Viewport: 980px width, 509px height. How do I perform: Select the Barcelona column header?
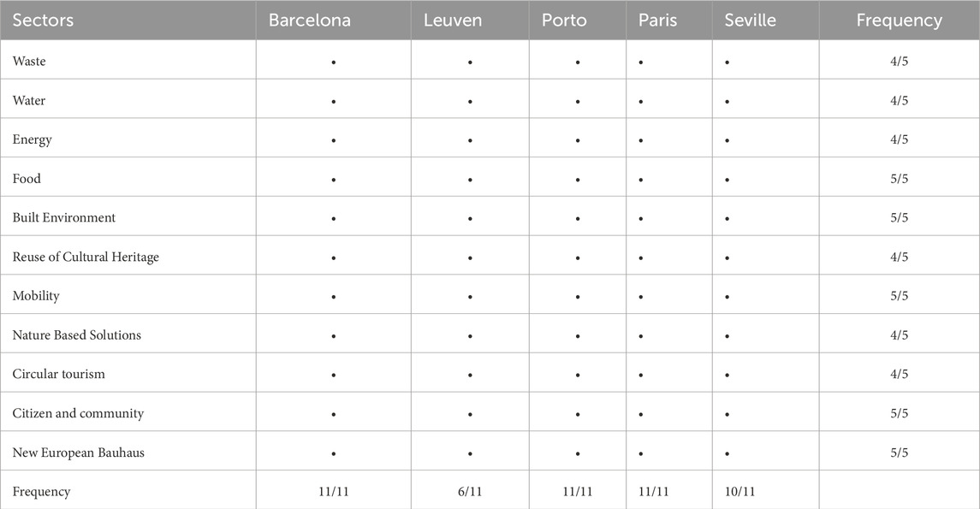310,21
